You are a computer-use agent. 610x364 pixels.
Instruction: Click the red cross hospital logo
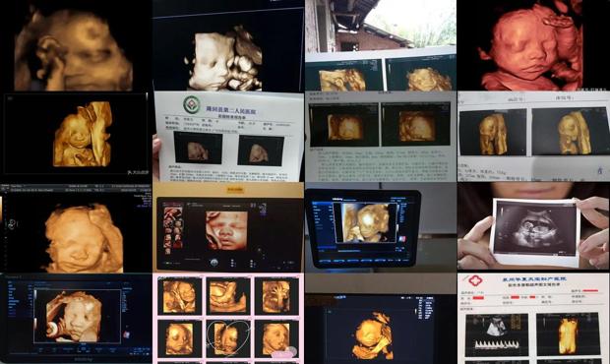tap(475, 280)
